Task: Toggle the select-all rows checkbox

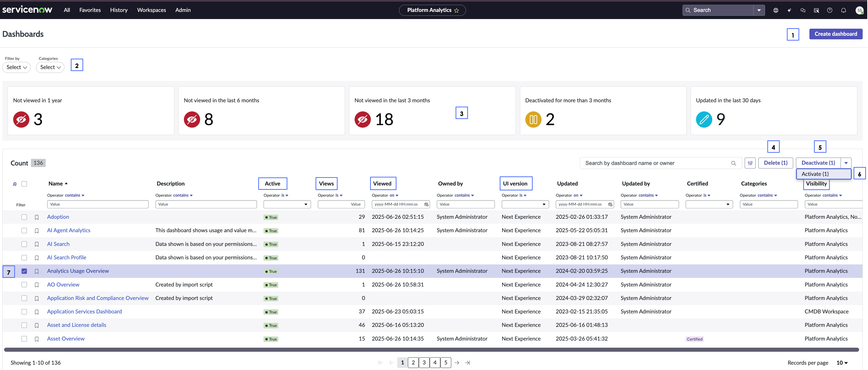Action: coord(24,184)
